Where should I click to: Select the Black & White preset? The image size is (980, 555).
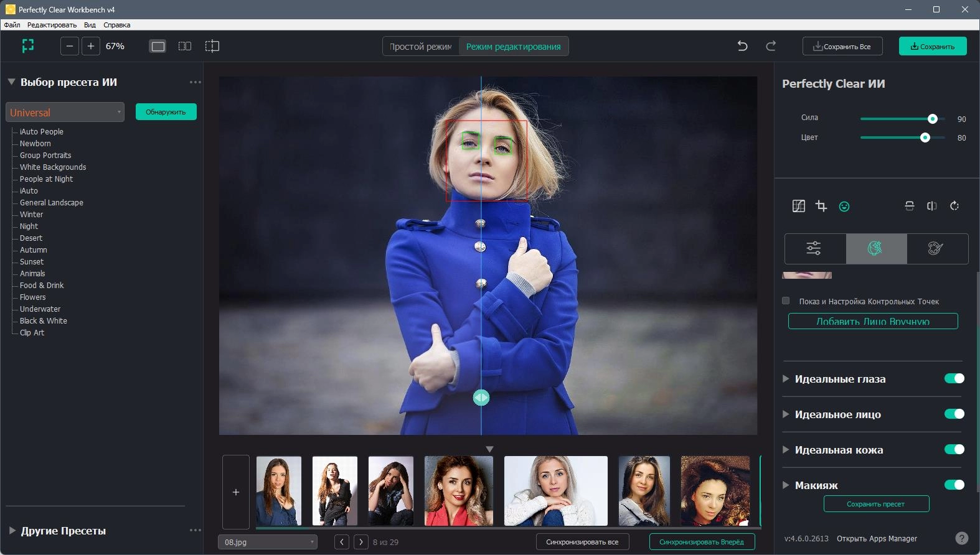tap(44, 321)
